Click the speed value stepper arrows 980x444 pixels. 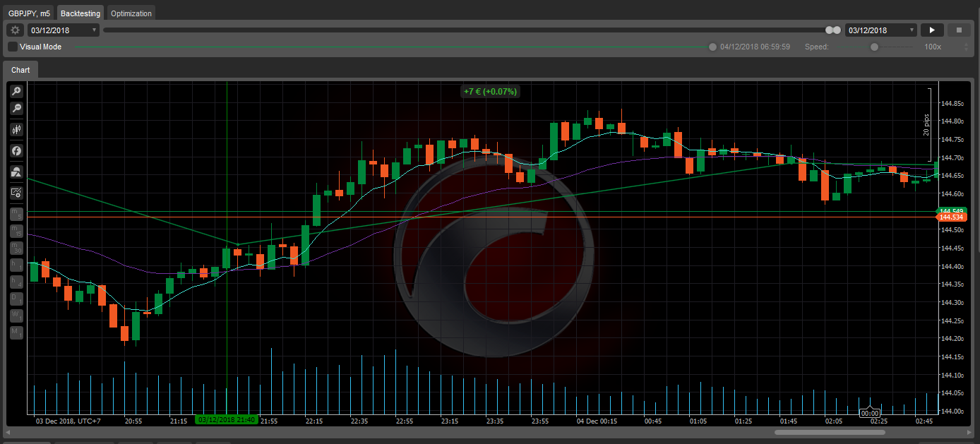pyautogui.click(x=966, y=47)
